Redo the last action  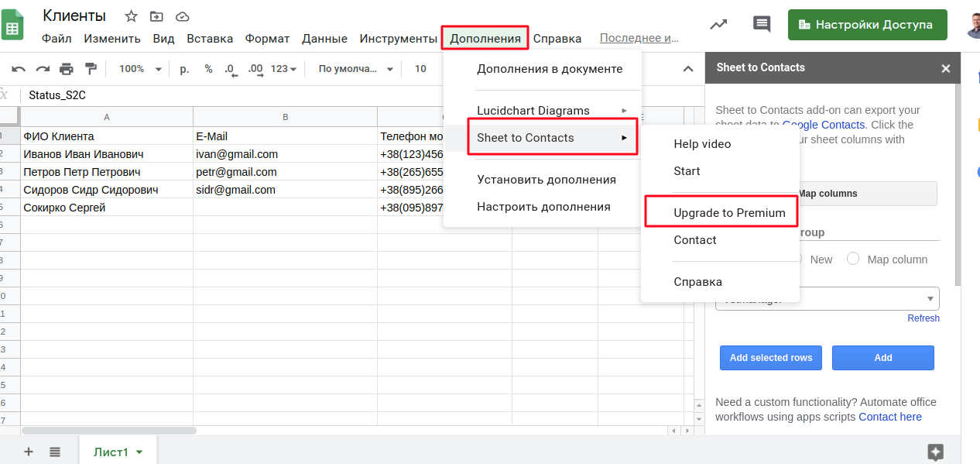(43, 69)
